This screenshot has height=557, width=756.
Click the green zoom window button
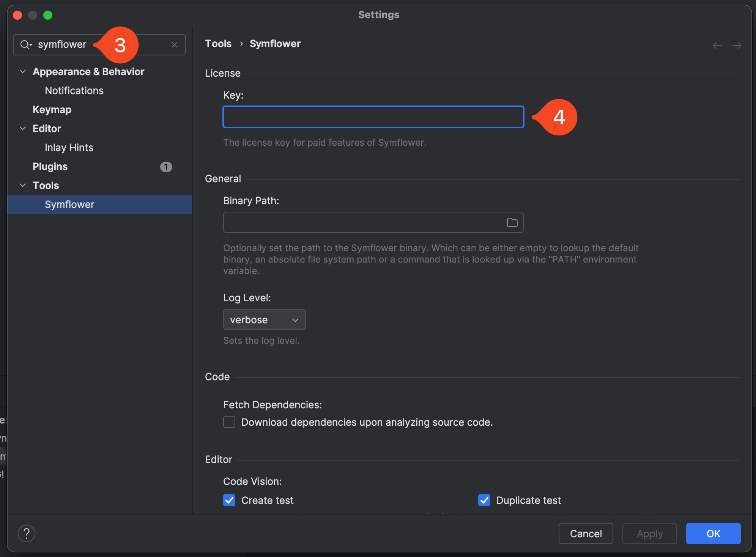point(48,15)
